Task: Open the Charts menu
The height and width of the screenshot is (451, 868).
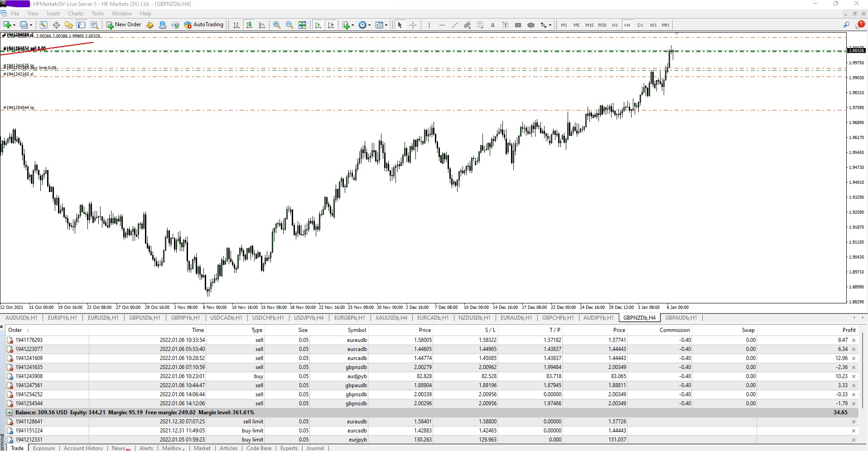Action: [x=76, y=14]
